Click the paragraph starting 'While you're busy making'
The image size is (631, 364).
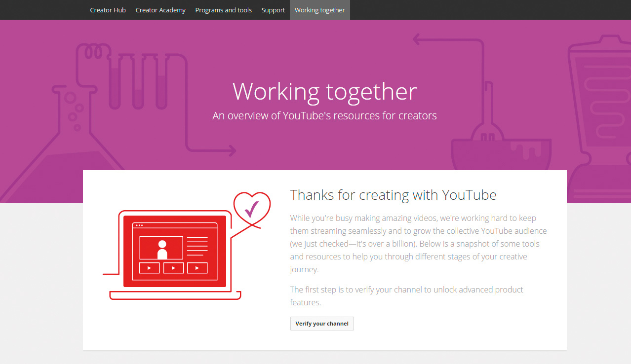[419, 244]
